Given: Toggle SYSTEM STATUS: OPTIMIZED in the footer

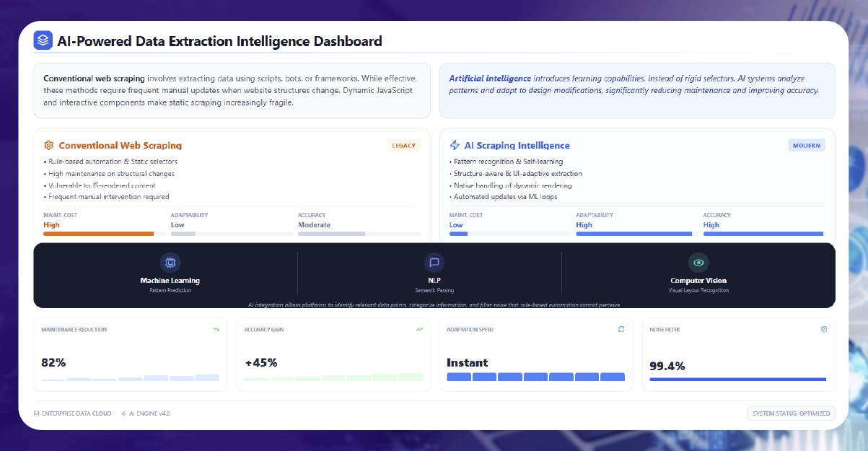Looking at the screenshot, I should click(791, 413).
